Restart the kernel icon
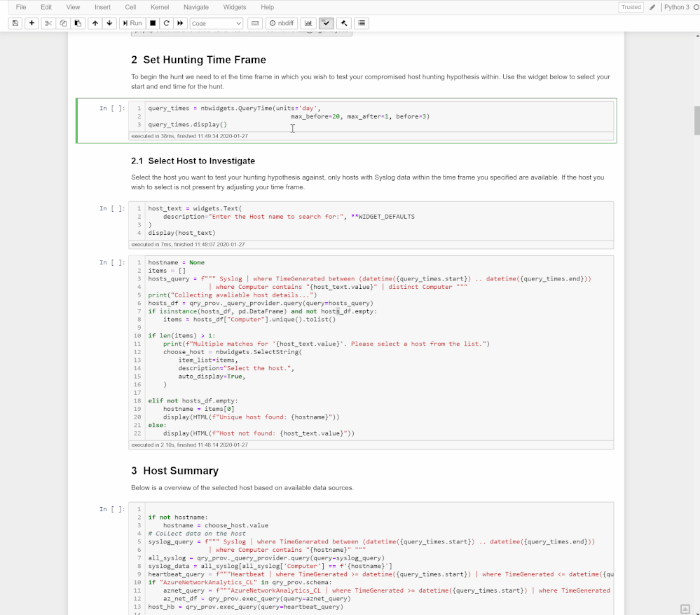This screenshot has height=615, width=700. tap(167, 23)
